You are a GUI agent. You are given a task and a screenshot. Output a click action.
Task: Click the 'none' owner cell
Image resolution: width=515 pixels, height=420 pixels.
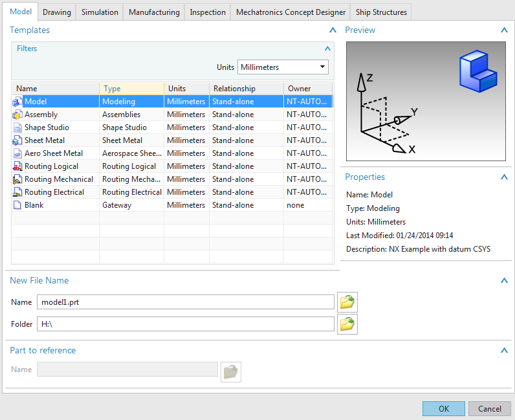[308, 205]
